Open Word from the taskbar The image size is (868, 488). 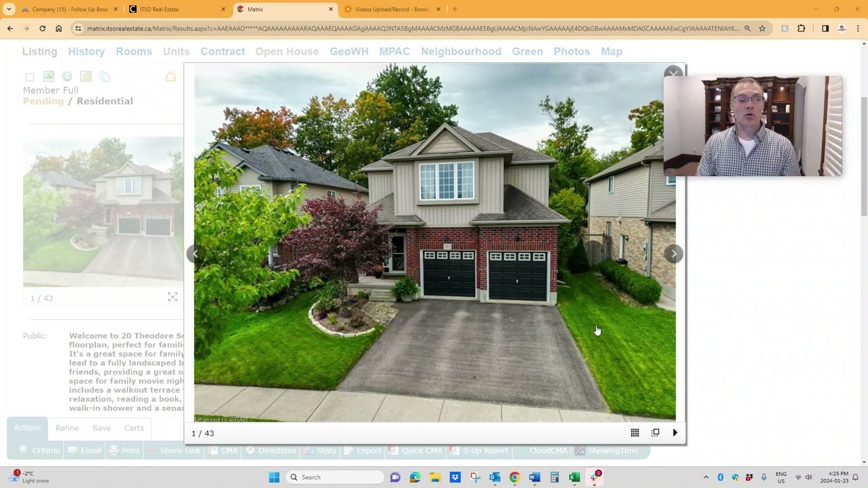click(534, 477)
